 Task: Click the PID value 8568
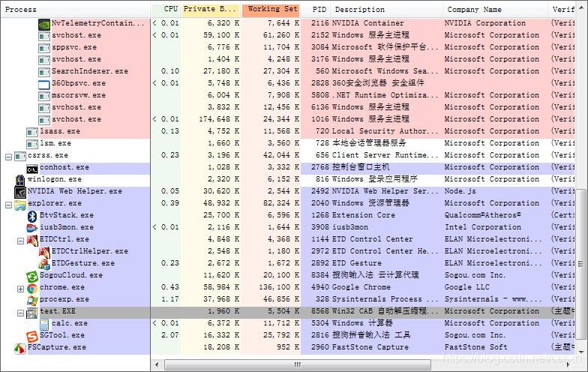(319, 311)
